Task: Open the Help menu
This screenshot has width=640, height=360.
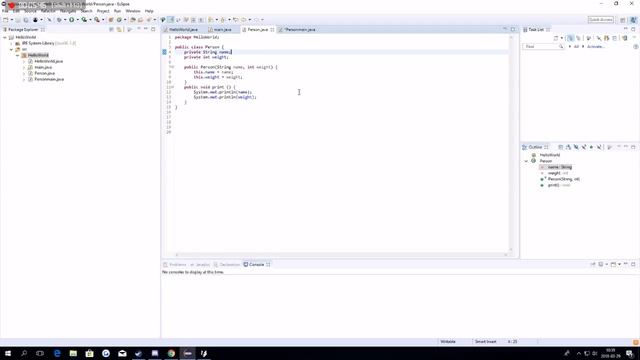Action: tap(149, 11)
